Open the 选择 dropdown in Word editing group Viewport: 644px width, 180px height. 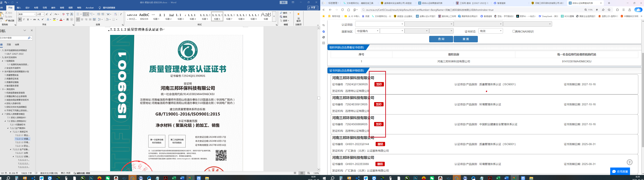[285, 21]
